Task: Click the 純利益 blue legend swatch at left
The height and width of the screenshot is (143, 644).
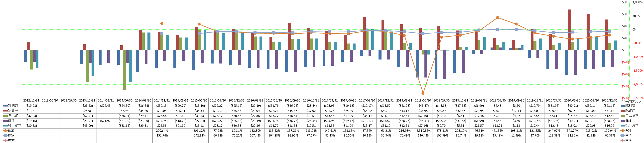Action: [x=5, y=106]
